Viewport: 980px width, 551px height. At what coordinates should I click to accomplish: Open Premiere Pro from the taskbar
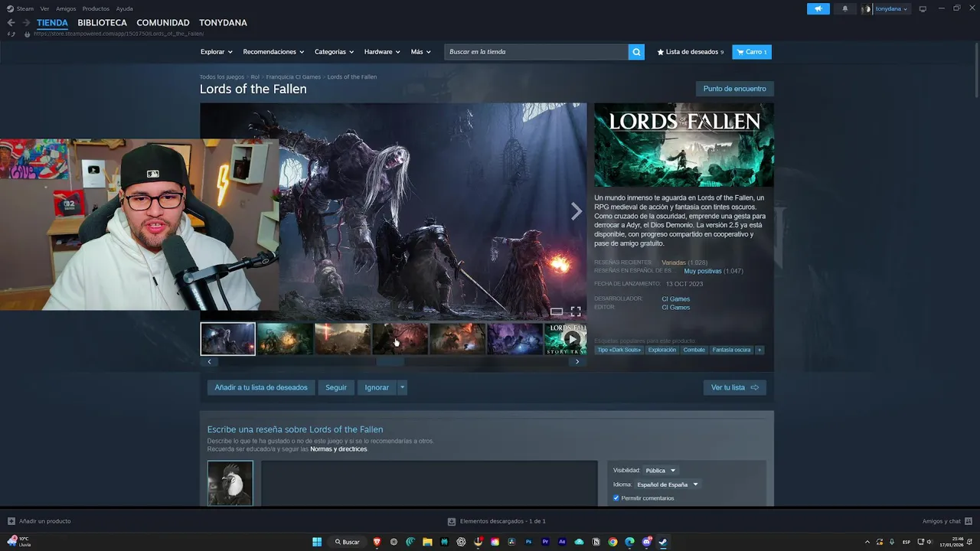545,542
